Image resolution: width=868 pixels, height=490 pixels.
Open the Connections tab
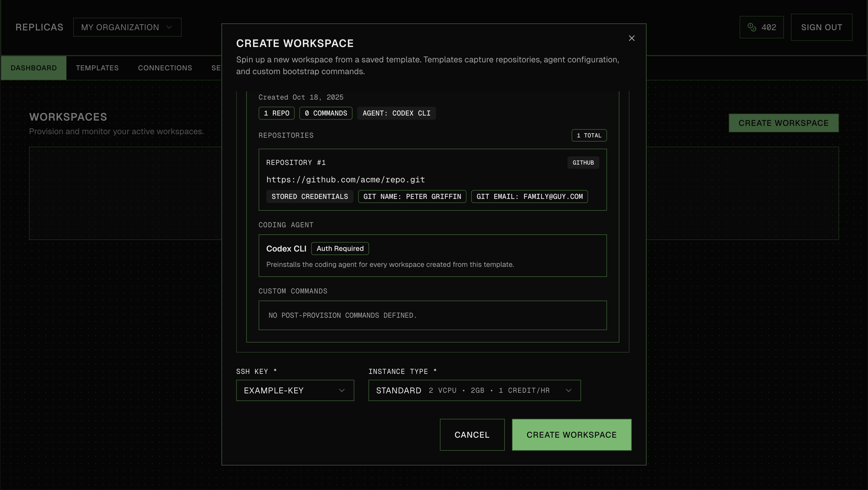point(165,68)
